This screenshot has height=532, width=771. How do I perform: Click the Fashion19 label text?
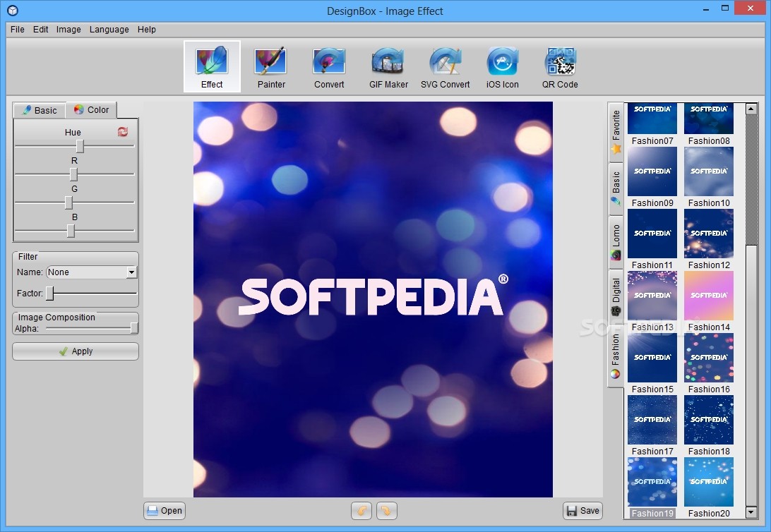pyautogui.click(x=652, y=514)
